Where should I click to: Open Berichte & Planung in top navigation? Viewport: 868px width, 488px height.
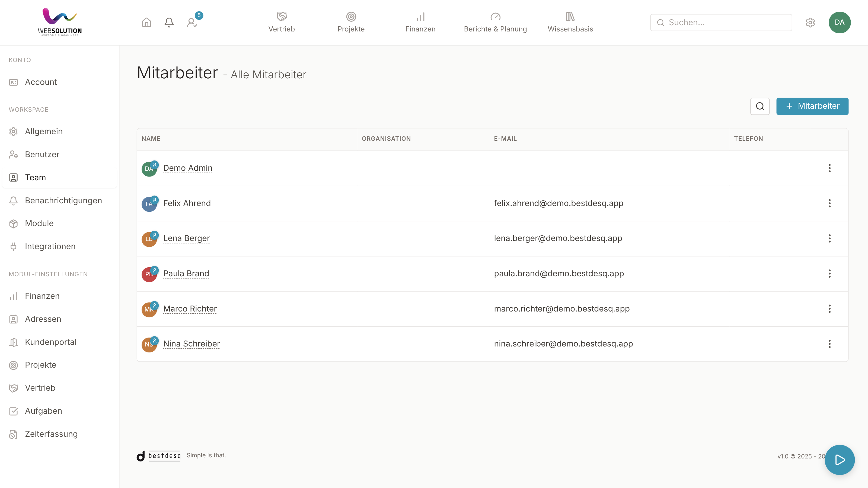coord(495,23)
